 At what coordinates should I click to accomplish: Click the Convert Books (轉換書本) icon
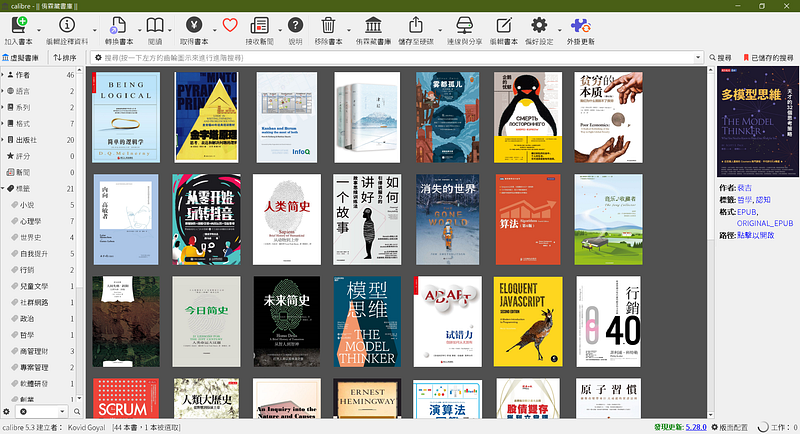click(x=118, y=26)
